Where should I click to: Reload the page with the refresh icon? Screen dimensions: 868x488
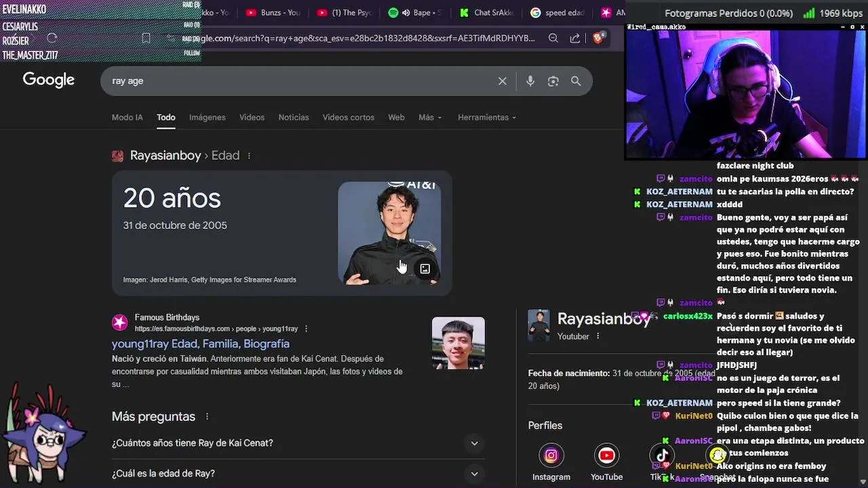click(52, 39)
